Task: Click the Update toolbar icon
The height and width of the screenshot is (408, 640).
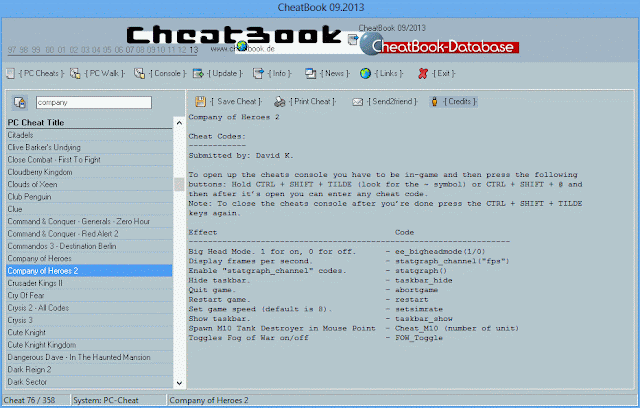Action: coord(198,73)
